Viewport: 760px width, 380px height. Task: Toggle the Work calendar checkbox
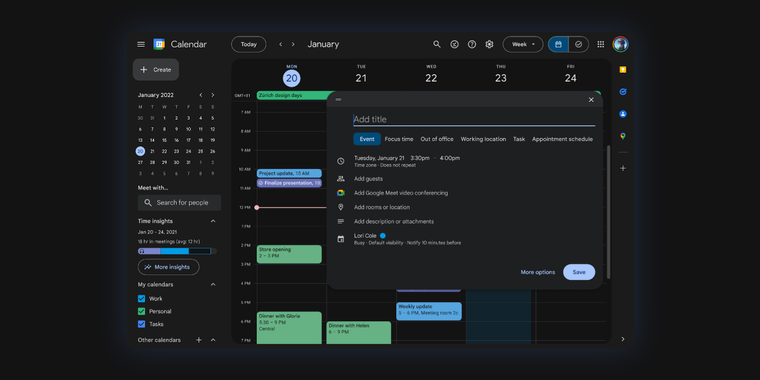pos(142,299)
